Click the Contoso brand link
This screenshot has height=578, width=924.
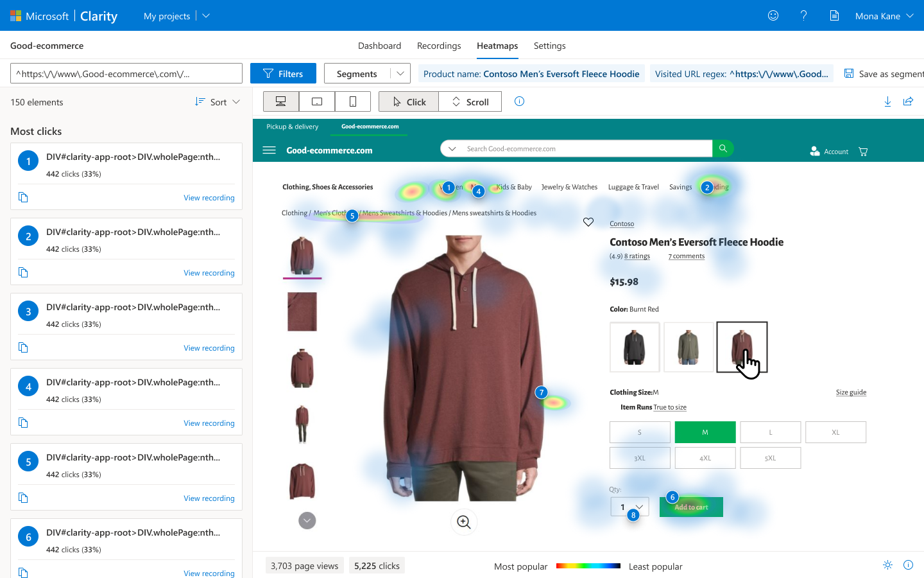click(x=622, y=223)
